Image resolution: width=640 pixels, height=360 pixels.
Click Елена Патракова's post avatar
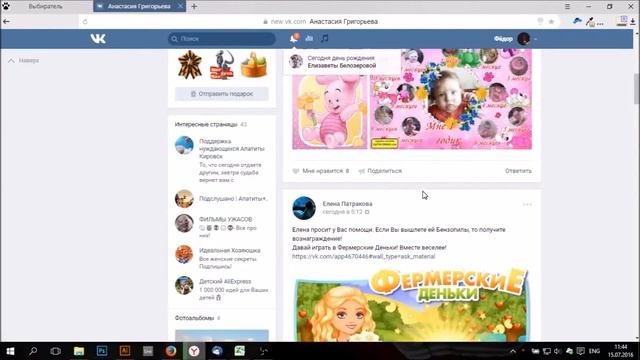[x=304, y=208]
